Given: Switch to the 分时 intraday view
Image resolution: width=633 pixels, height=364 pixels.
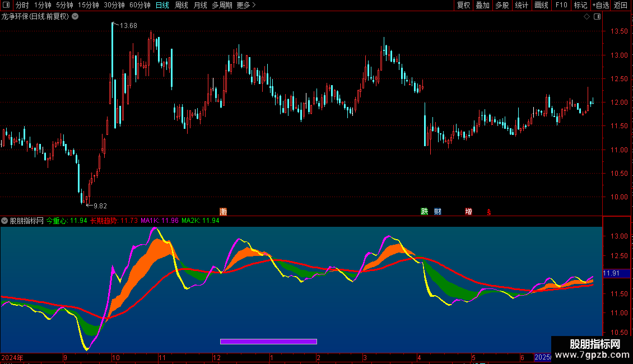Looking at the screenshot, I should coord(22,5).
